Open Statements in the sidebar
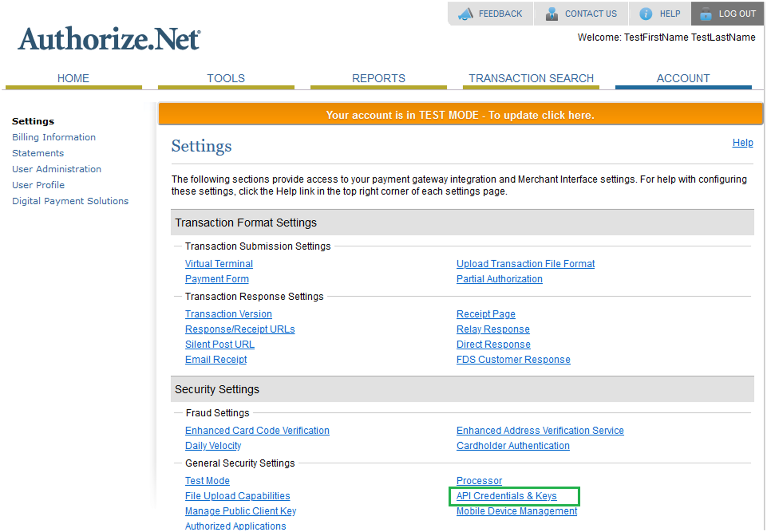 [38, 153]
